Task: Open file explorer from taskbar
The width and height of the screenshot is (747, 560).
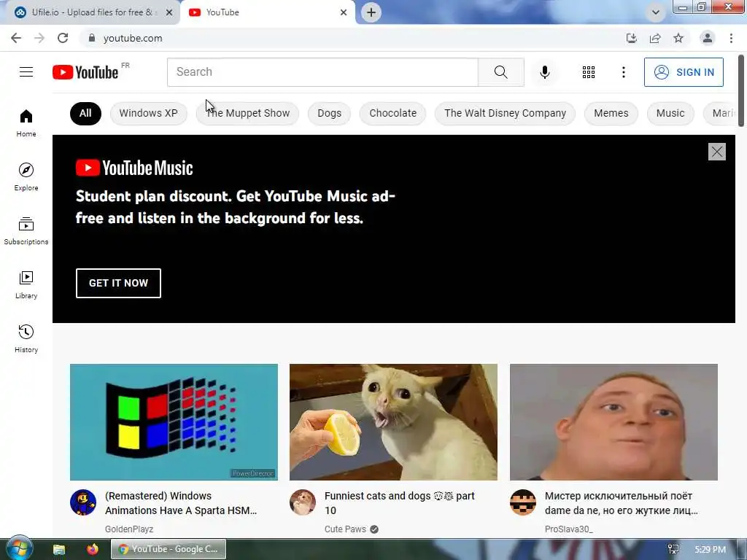Action: click(59, 550)
